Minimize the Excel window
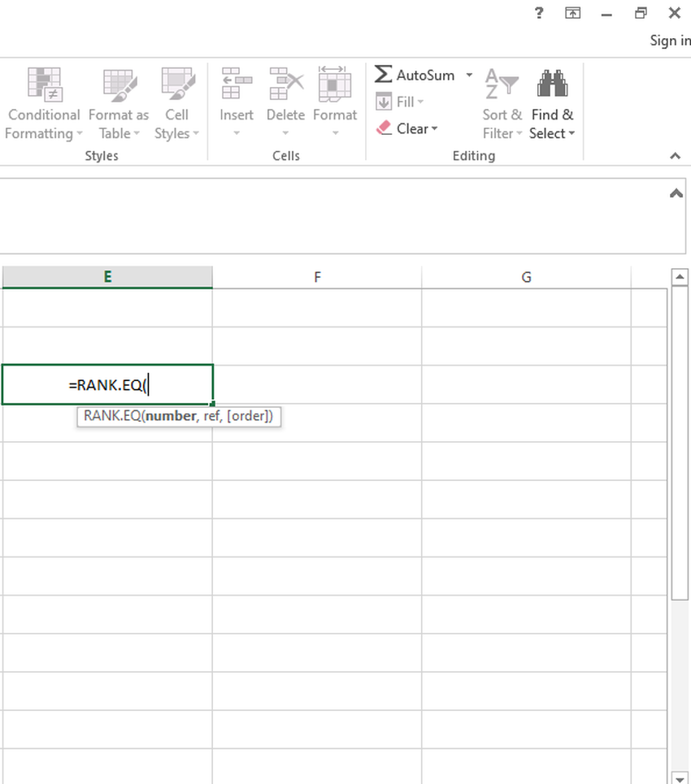Screen dimensions: 691x784 [x=607, y=14]
